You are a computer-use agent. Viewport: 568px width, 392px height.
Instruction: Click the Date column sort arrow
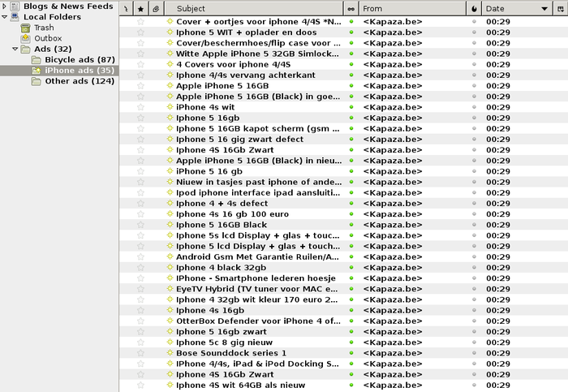tap(544, 9)
